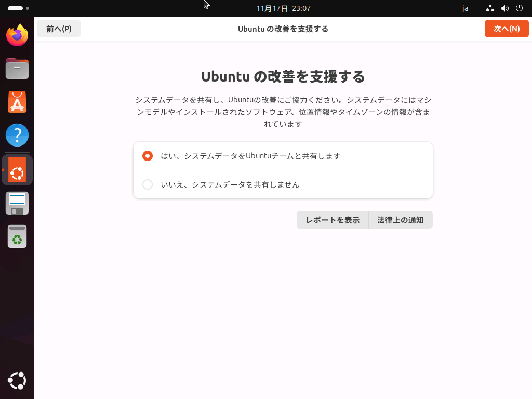Open the power system menu
The width and height of the screenshot is (532, 399).
pyautogui.click(x=519, y=8)
